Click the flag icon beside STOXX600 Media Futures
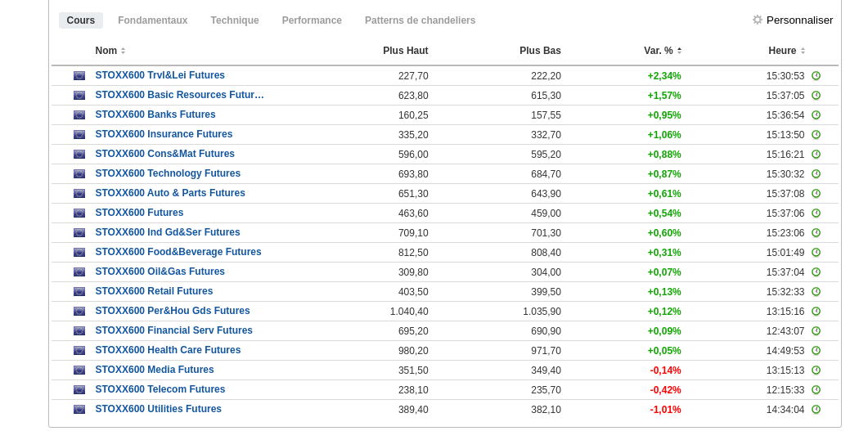This screenshot has width=868, height=440. click(x=79, y=370)
